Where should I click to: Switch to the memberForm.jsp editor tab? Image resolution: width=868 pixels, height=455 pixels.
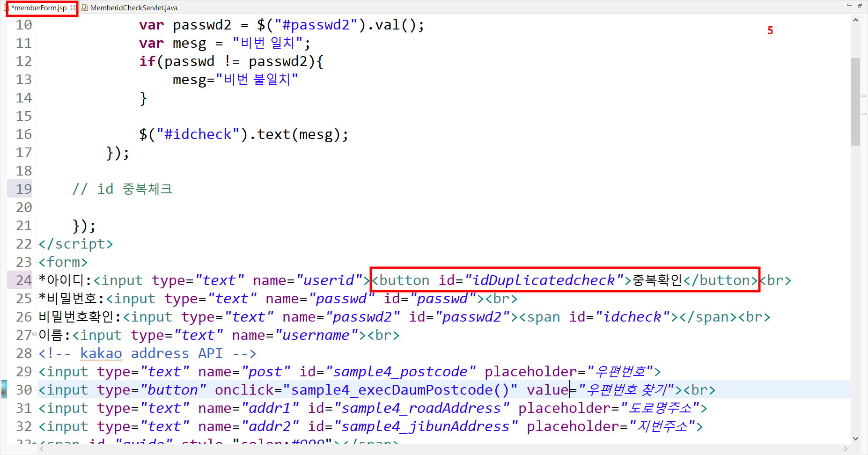39,8
